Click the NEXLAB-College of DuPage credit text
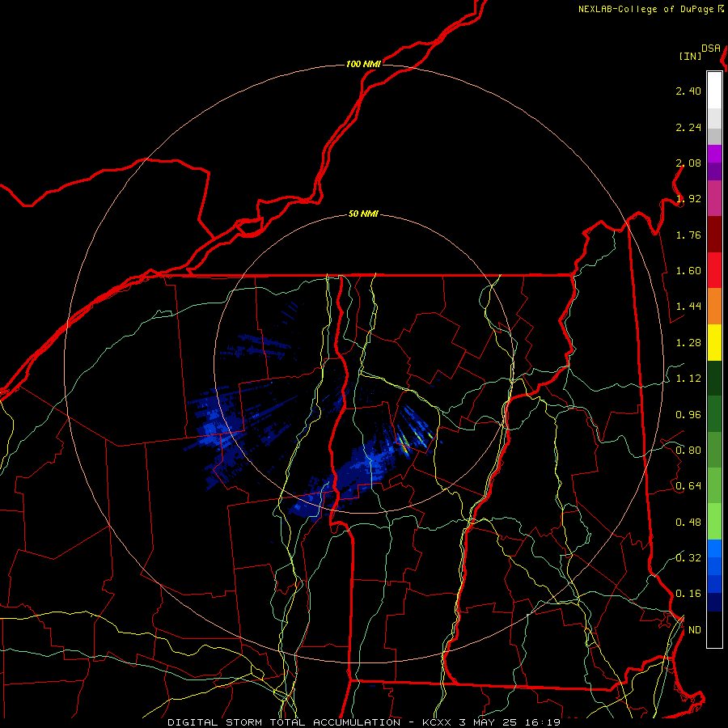This screenshot has height=728, width=728. [645, 9]
